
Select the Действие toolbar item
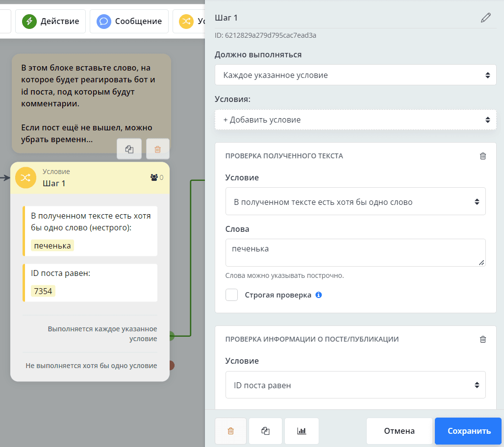click(50, 21)
